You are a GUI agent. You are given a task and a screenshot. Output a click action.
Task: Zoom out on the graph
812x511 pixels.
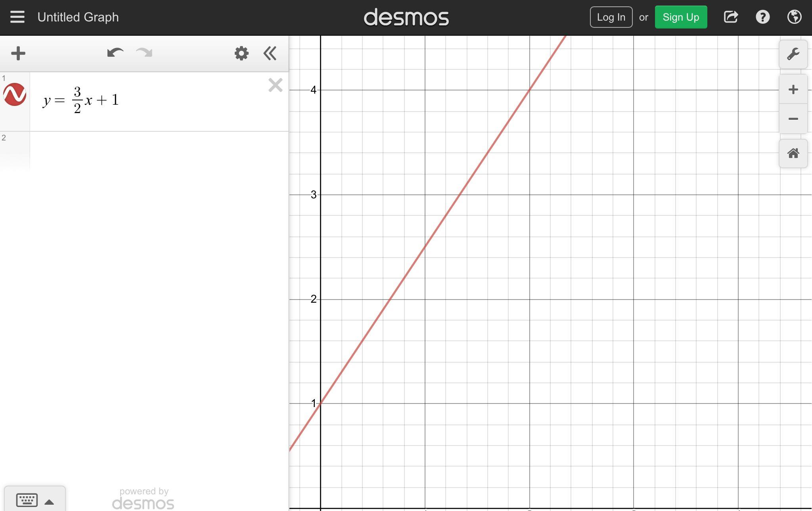coord(793,119)
